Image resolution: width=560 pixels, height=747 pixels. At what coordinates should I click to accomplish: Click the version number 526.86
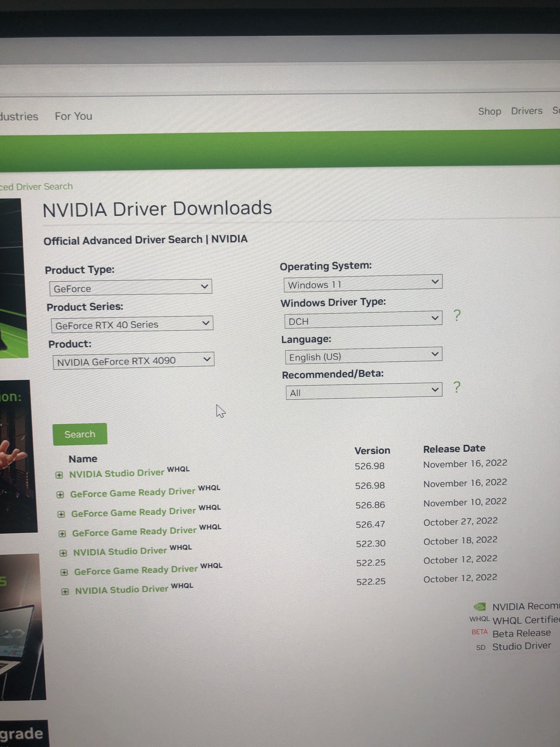370,505
